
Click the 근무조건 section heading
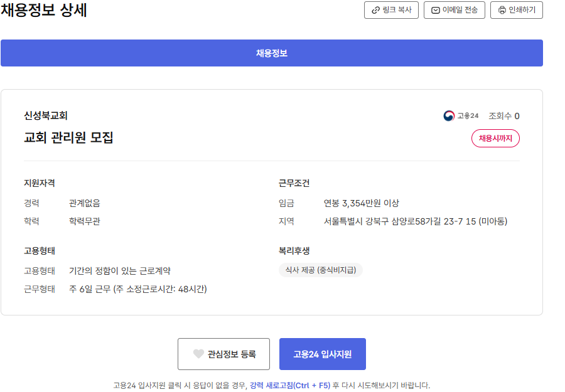[x=294, y=183]
